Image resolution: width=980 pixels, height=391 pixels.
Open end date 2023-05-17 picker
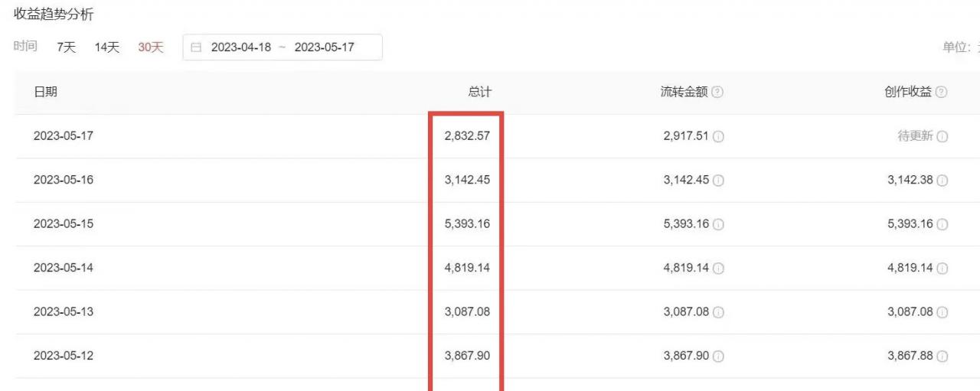[325, 47]
